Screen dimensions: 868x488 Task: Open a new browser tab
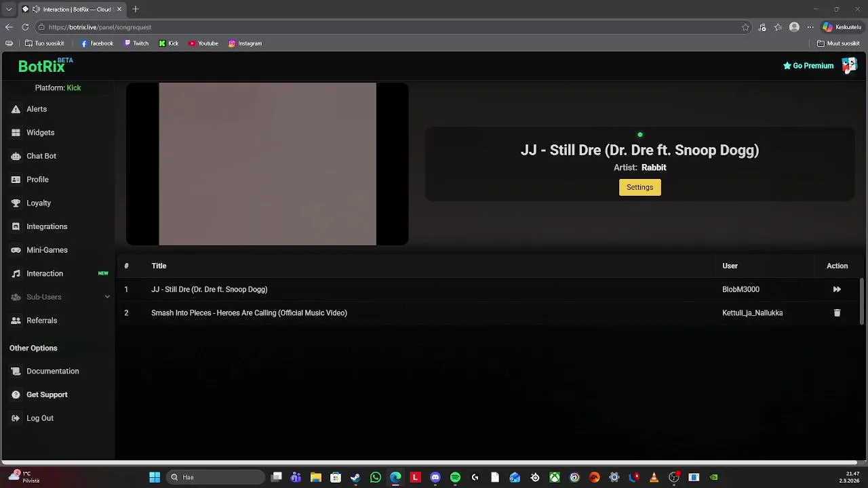(x=136, y=9)
